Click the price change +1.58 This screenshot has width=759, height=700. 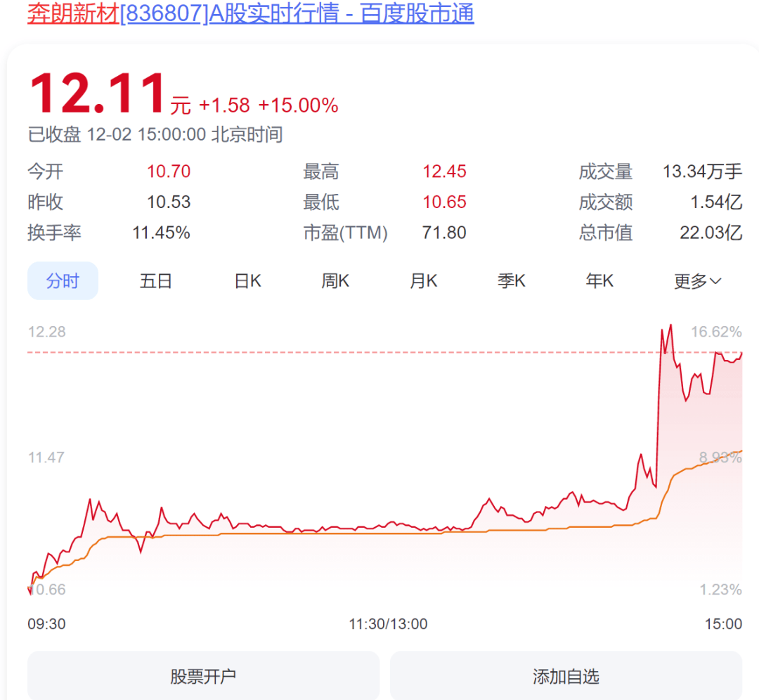point(224,105)
